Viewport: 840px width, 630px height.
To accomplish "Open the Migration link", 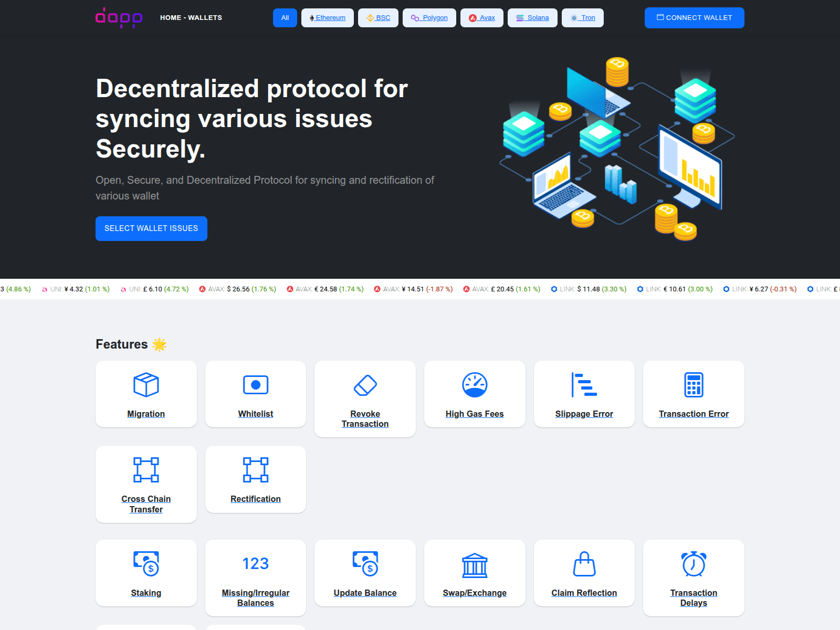I will coord(146,414).
